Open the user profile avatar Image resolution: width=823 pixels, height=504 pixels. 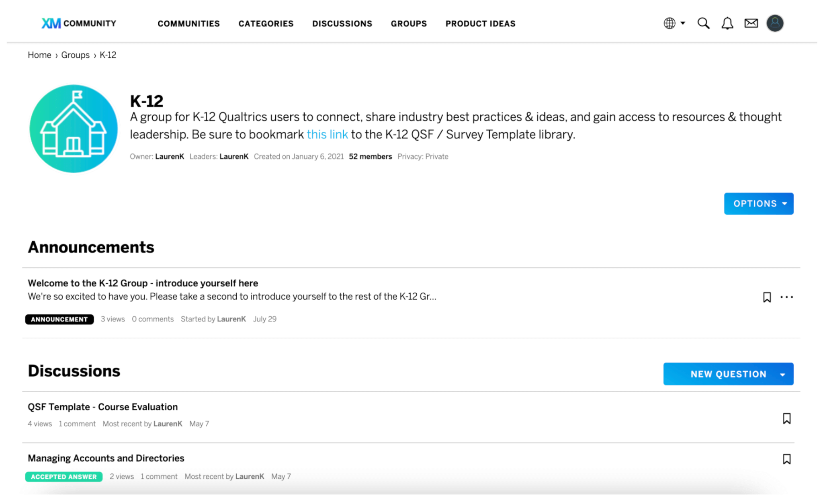tap(775, 23)
